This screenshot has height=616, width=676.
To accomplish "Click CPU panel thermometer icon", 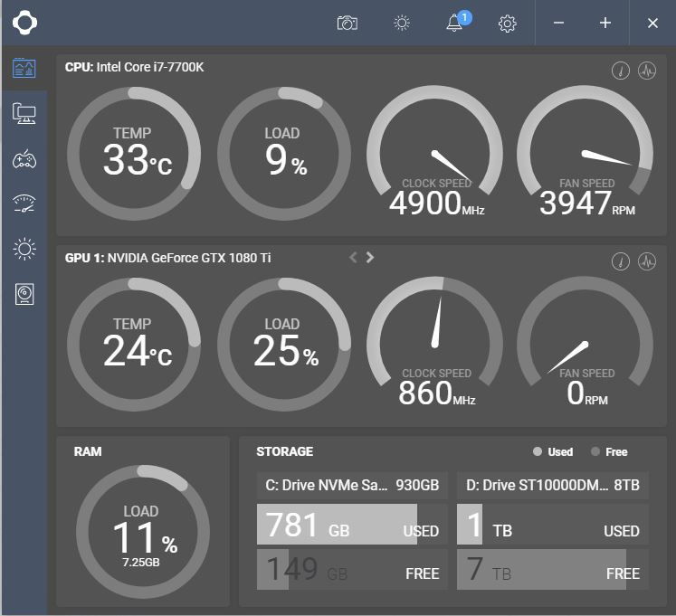I will click(621, 71).
